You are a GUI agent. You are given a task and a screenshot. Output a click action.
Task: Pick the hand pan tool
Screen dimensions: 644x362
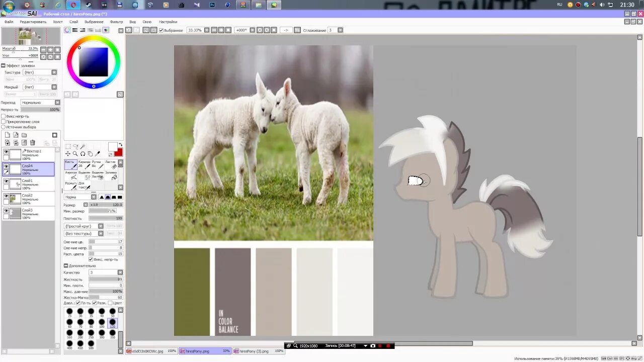coord(90,154)
